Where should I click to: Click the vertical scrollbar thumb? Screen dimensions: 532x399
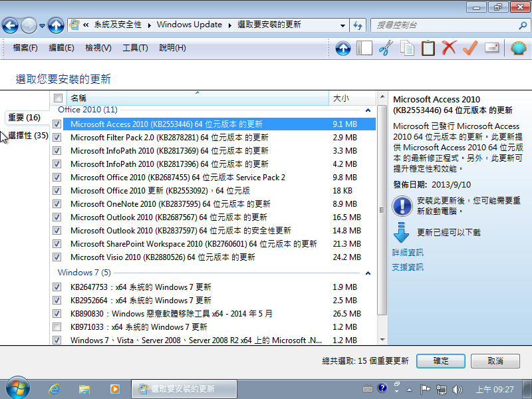click(x=382, y=210)
